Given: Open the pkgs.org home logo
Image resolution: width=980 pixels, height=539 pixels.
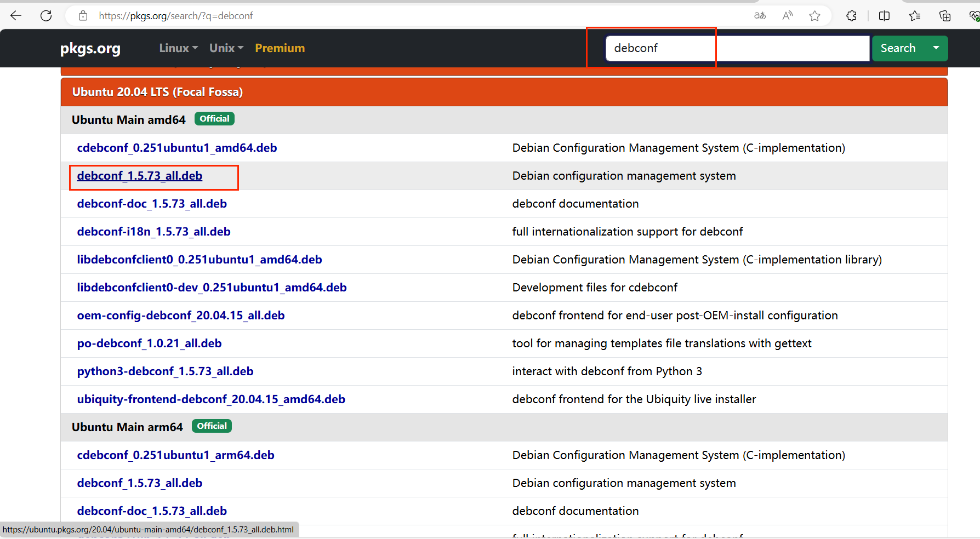Looking at the screenshot, I should tap(90, 48).
